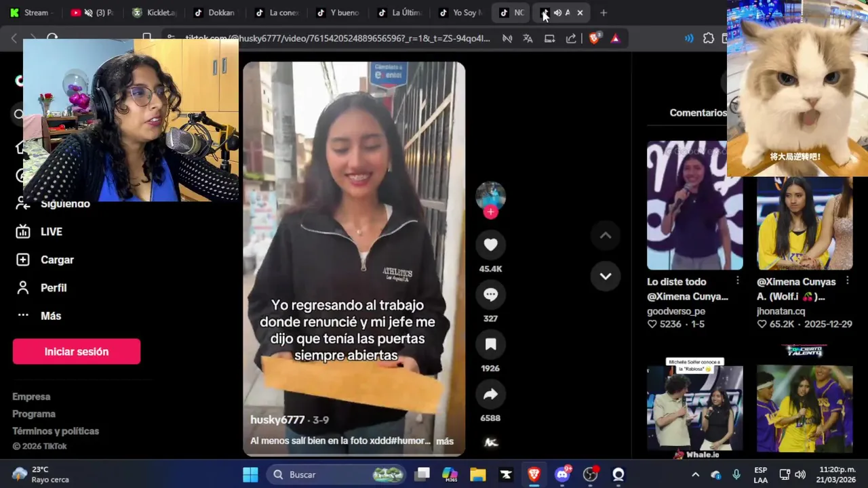This screenshot has height=488, width=868.
Task: Open the creator avatar beside the video
Action: [490, 196]
